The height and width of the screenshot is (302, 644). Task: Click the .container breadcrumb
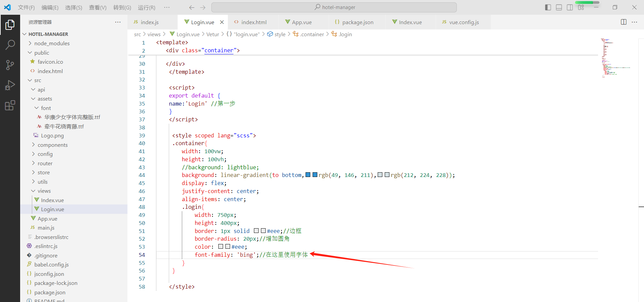coord(309,34)
